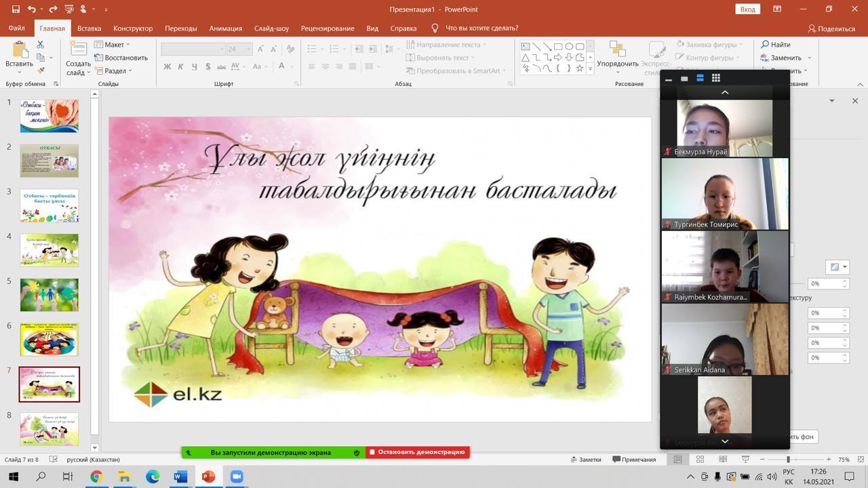Open reading view from status bar
Viewport: 868px width, 488px height.
pos(722,460)
